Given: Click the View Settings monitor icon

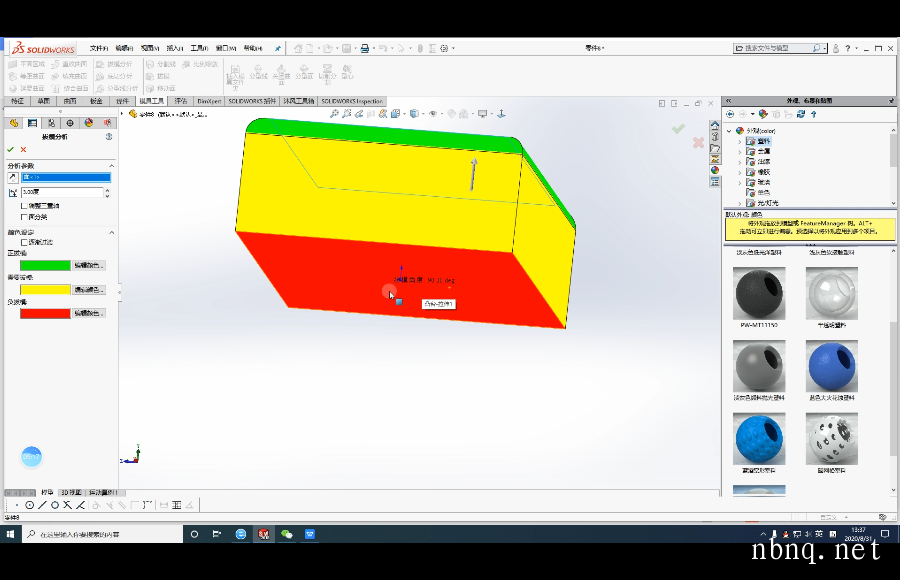Looking at the screenshot, I should click(483, 114).
